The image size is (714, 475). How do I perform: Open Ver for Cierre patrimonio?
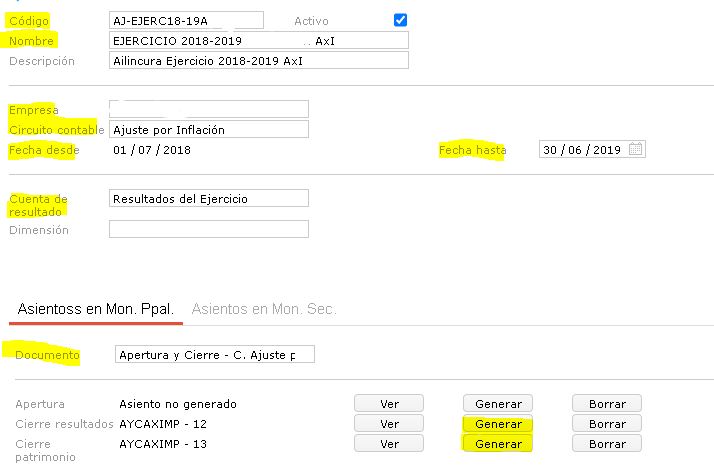tap(389, 444)
